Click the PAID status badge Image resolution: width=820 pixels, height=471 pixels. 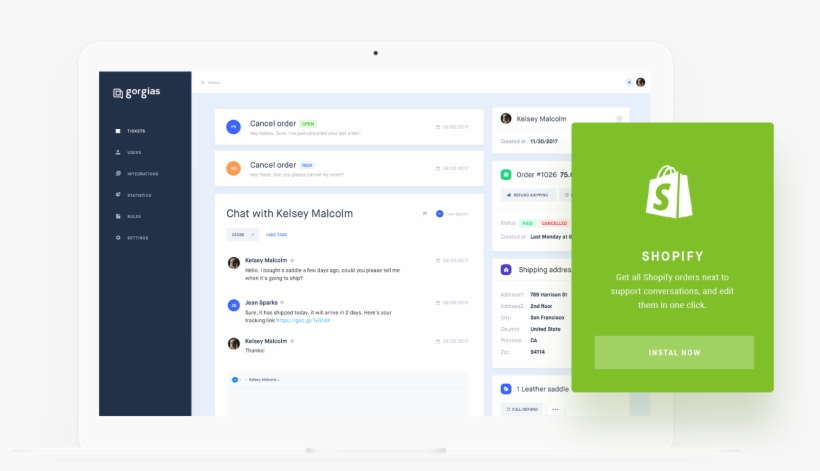(x=528, y=223)
